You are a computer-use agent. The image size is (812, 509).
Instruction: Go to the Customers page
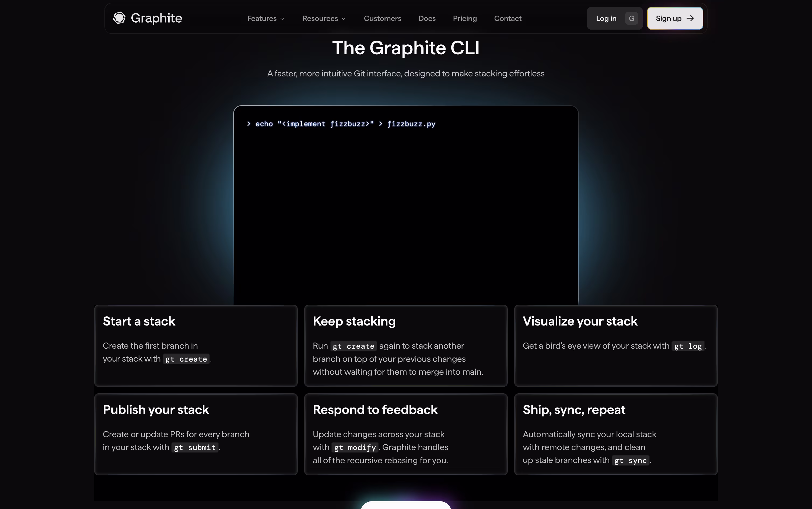[x=382, y=19]
